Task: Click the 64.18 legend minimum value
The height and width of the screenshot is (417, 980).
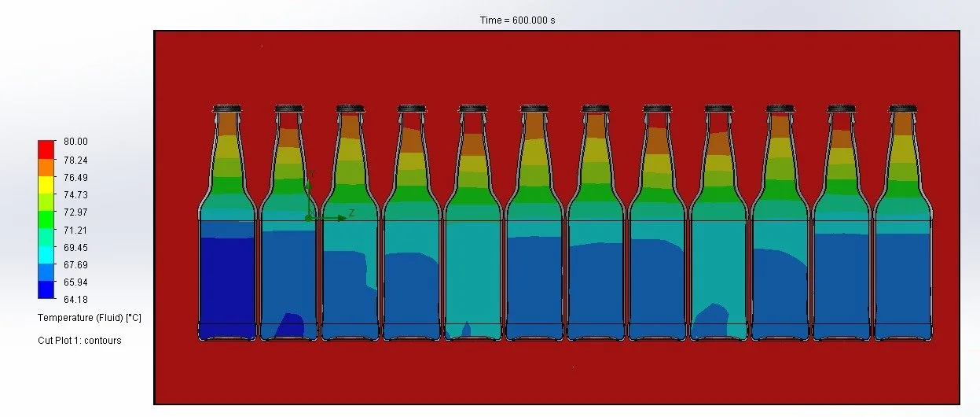Action: (x=77, y=299)
